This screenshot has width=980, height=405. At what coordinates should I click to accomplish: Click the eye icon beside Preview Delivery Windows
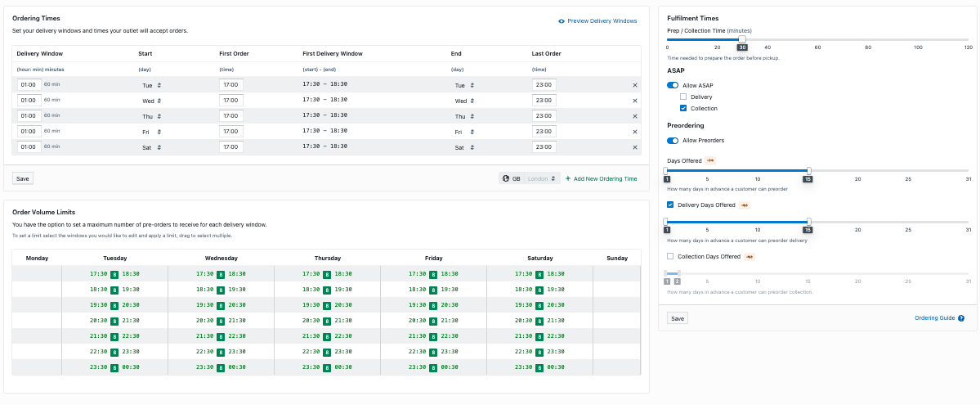click(x=562, y=21)
